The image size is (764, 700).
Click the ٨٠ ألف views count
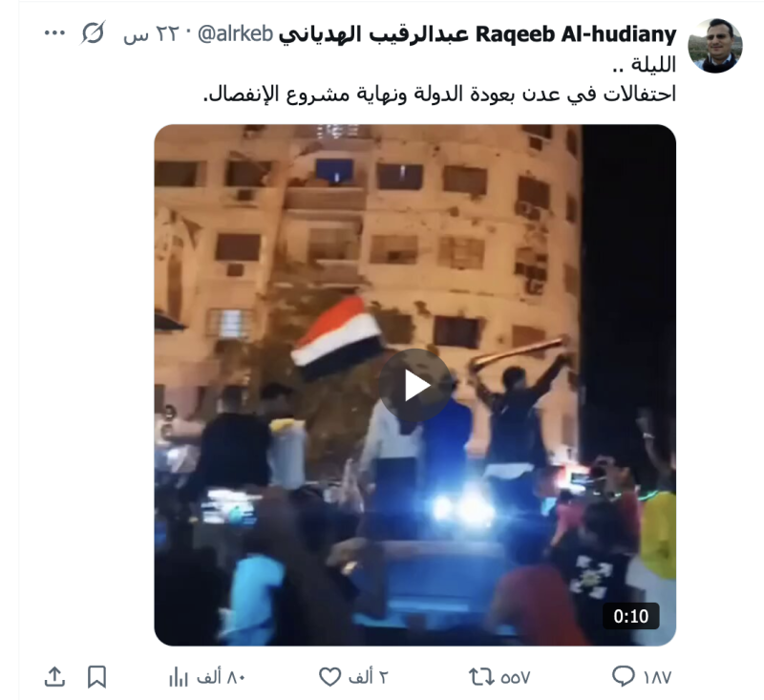pos(221,677)
